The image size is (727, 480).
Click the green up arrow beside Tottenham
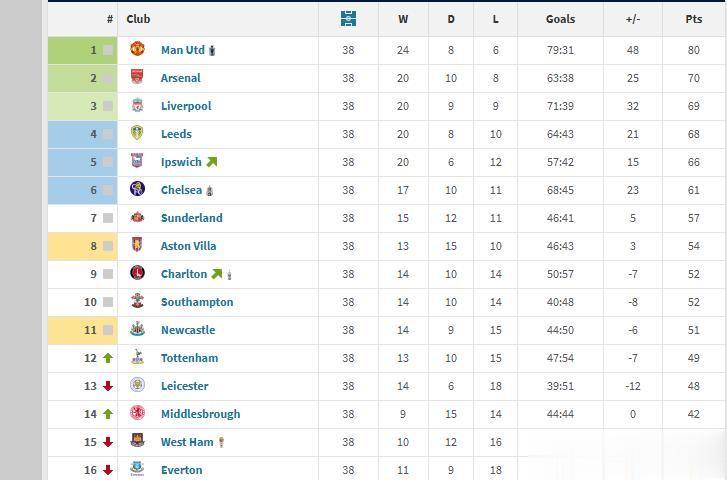pos(108,358)
